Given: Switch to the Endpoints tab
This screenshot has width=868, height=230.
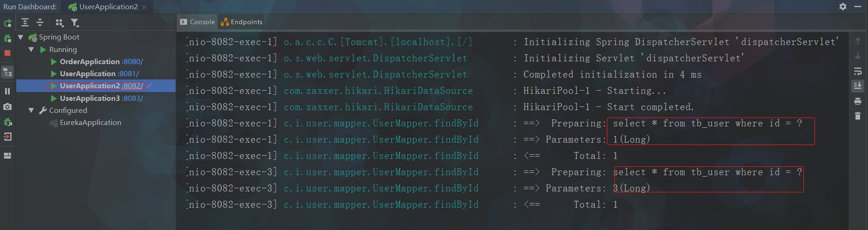Looking at the screenshot, I should point(242,22).
